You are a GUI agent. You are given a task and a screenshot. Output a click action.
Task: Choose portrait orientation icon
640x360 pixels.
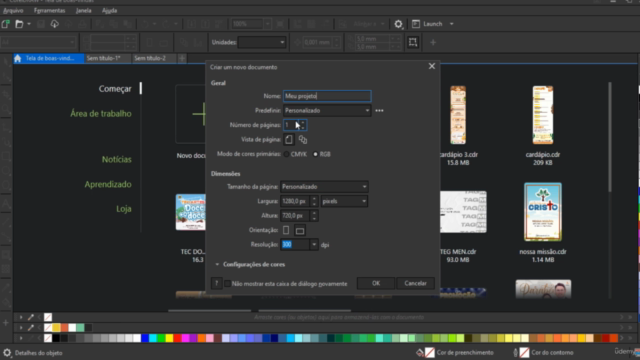(286, 230)
